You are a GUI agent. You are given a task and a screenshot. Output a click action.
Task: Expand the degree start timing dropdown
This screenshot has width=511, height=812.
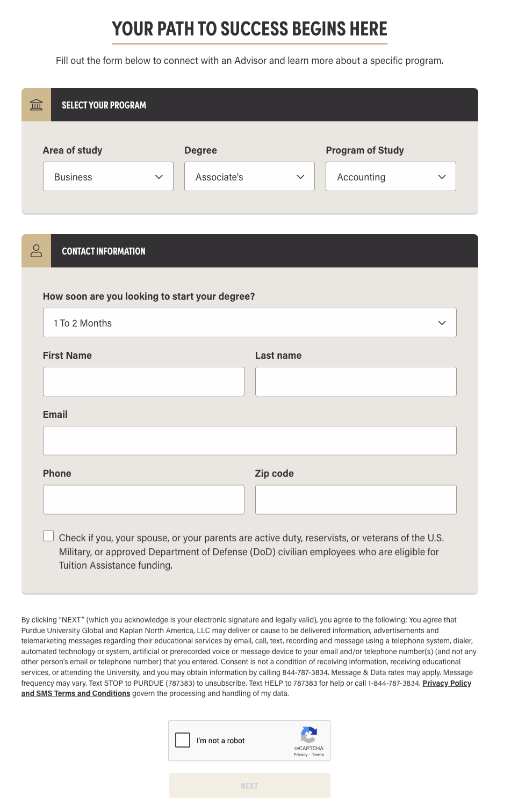coord(249,322)
